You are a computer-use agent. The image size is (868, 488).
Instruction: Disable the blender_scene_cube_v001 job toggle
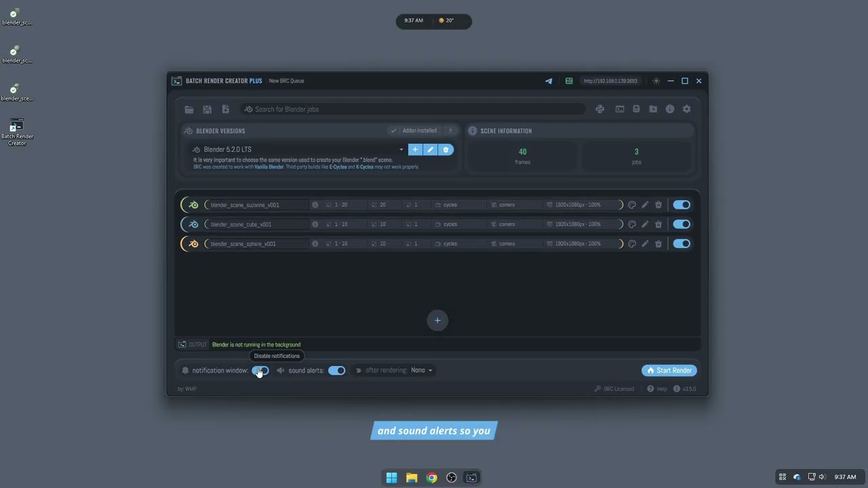tap(682, 224)
